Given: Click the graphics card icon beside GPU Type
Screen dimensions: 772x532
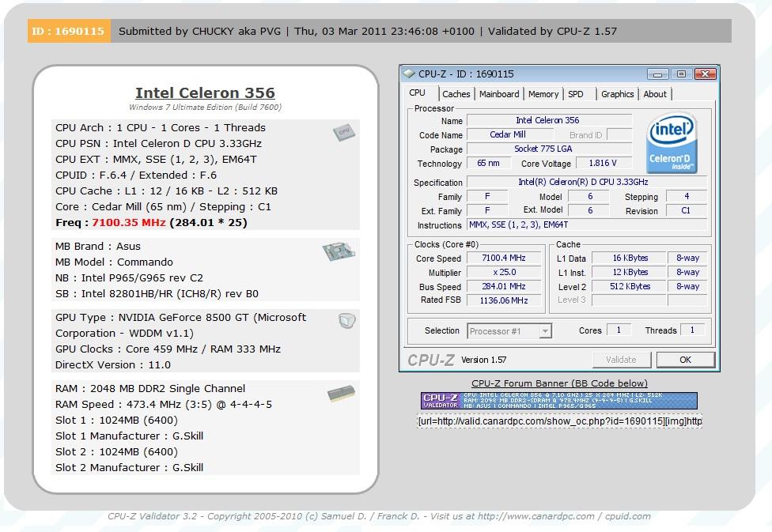Looking at the screenshot, I should point(347,321).
